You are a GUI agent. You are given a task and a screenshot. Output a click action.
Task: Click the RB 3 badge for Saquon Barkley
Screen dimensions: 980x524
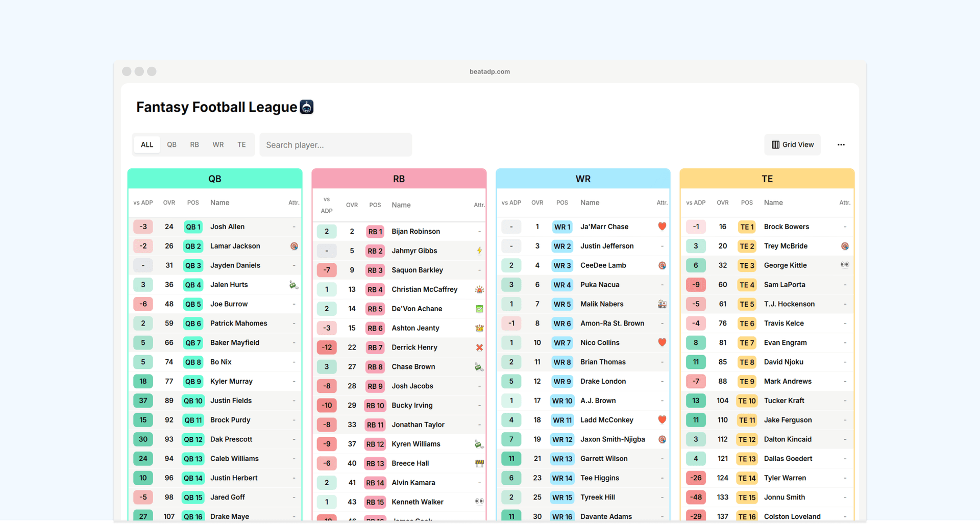tap(375, 270)
